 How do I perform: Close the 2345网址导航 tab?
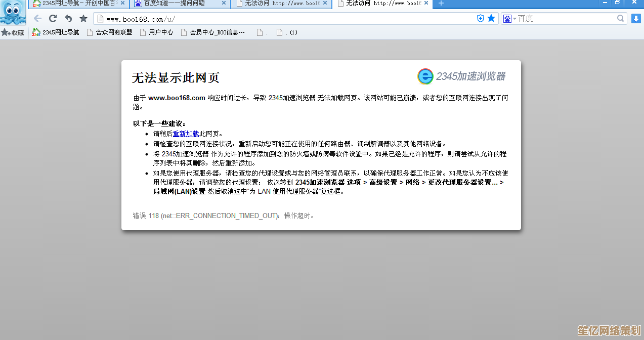pyautogui.click(x=122, y=3)
